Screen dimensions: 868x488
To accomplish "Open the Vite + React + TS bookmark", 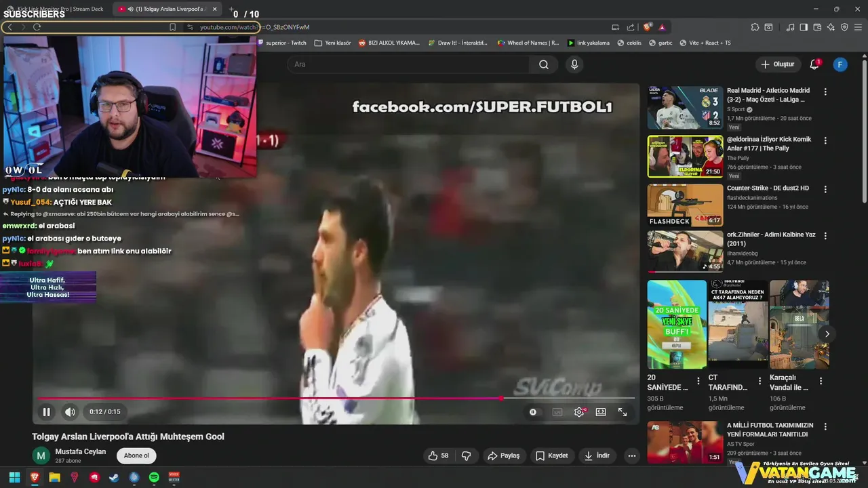I will [x=705, y=43].
